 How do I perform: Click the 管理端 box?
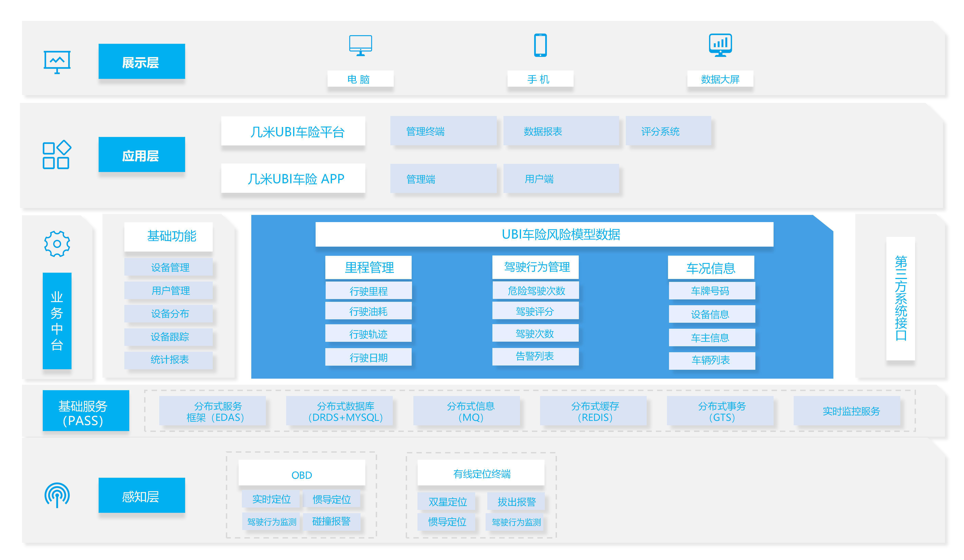(x=443, y=178)
